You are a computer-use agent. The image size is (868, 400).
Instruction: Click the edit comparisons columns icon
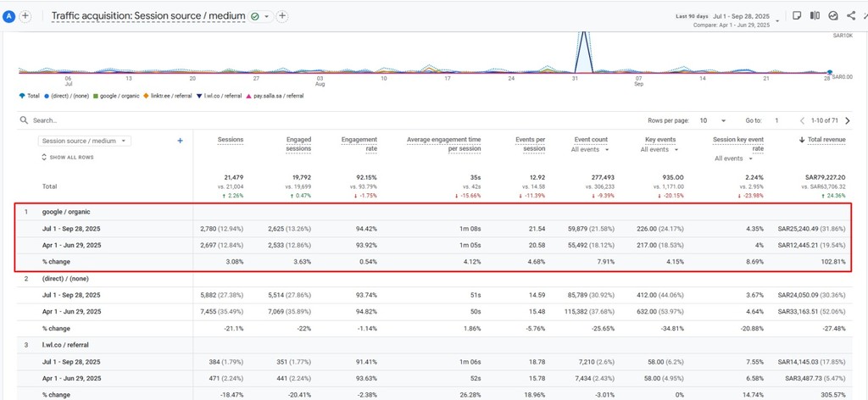815,15
